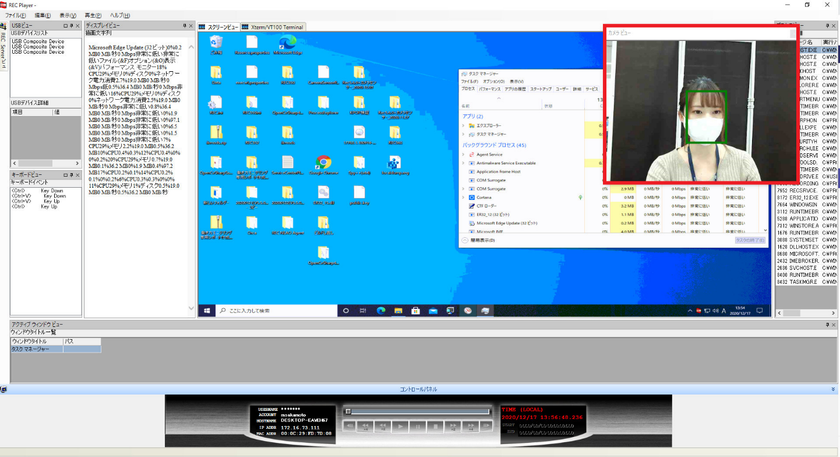Click the down arrow of display text scrollbar
The width and height of the screenshot is (840, 457).
191,309
